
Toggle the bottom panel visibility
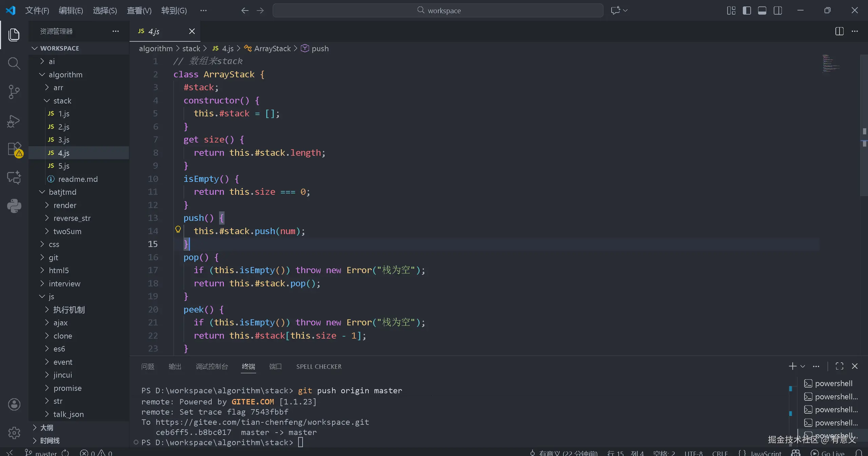pos(762,11)
